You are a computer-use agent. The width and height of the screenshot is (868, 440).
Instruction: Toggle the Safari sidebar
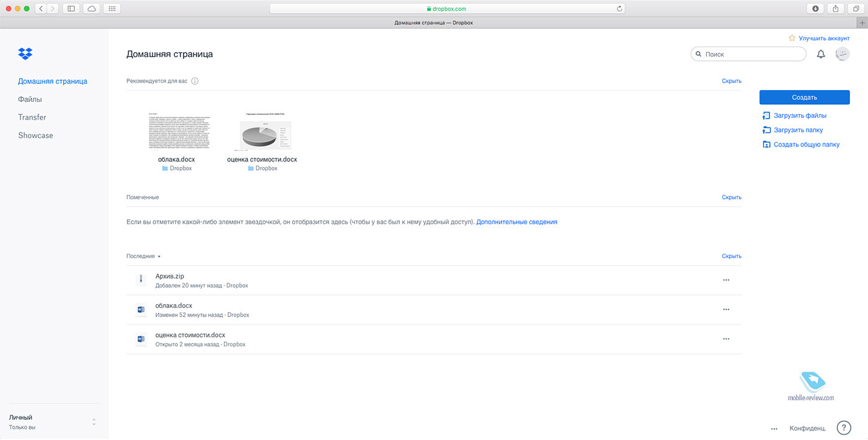(x=71, y=9)
